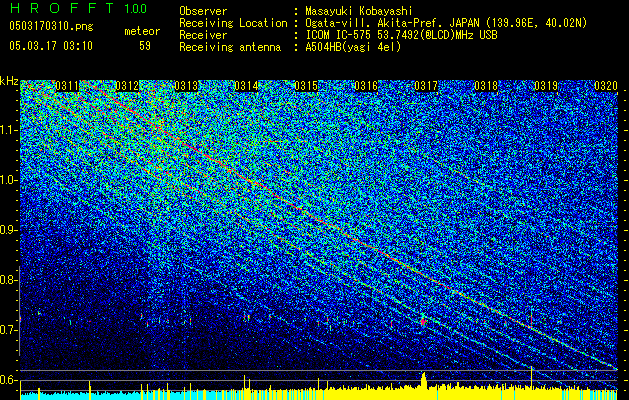Click the HROFFT 1.0.0 title text

point(78,8)
